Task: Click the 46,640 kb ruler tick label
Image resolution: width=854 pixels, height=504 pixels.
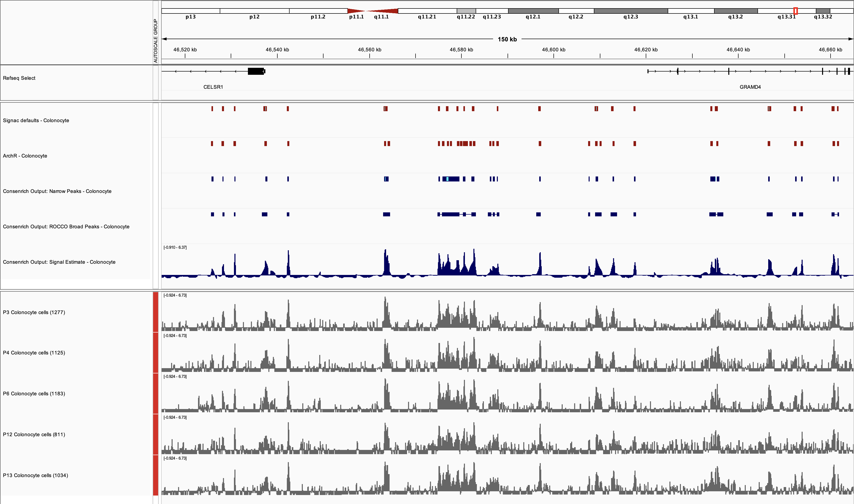Action: [738, 50]
